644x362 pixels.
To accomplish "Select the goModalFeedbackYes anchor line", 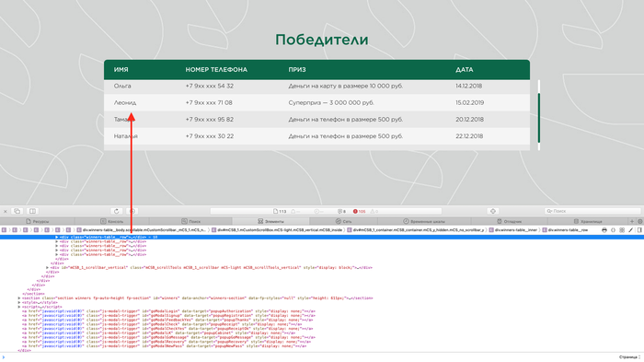I will coord(167,320).
